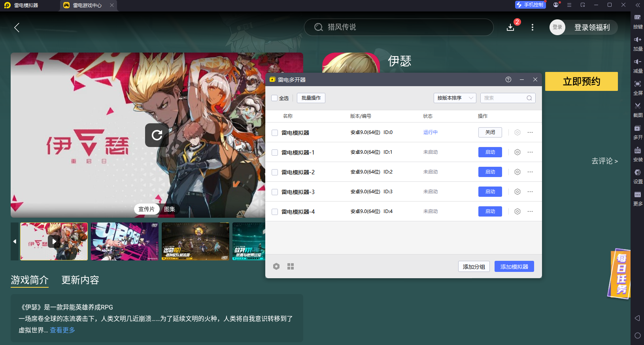The image size is (644, 345).
Task: Go back using the game center back arrow
Action: 17,27
